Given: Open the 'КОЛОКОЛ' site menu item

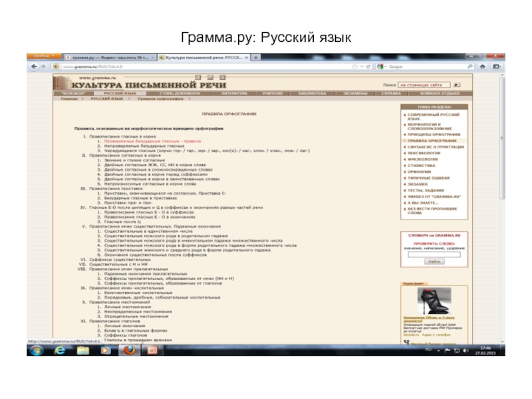Looking at the screenshot, I should pos(73,93).
